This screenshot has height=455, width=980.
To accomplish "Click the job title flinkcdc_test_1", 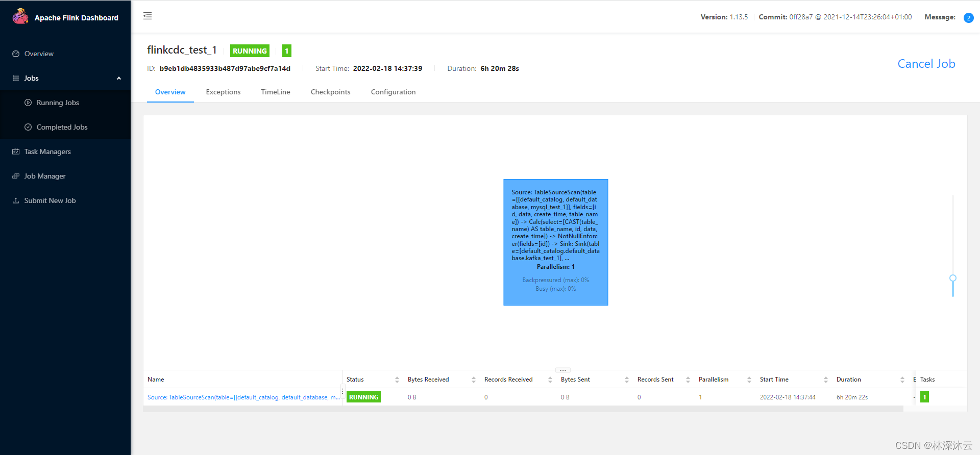I will 182,50.
